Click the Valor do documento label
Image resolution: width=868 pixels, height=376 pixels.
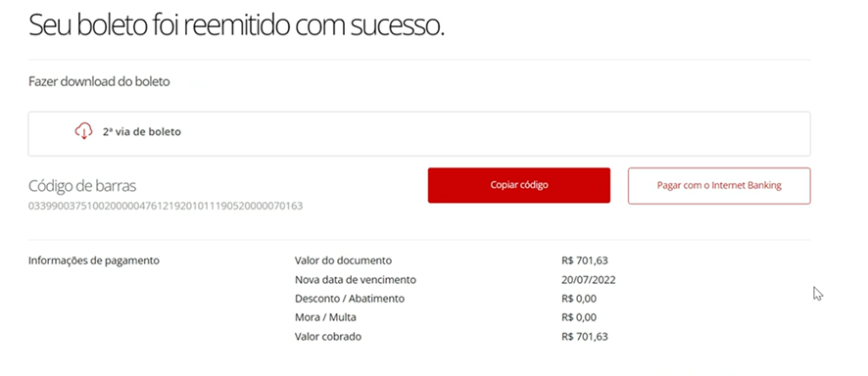[343, 260]
